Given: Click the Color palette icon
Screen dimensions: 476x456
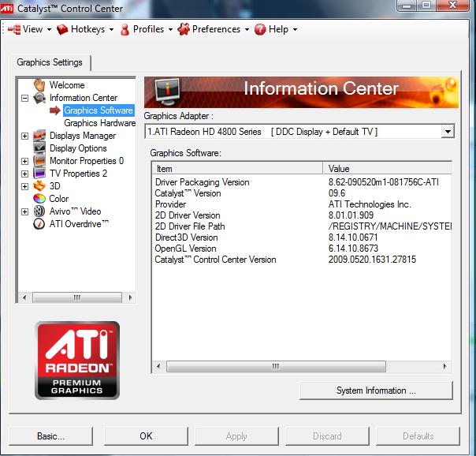Looking at the screenshot, I should [39, 199].
